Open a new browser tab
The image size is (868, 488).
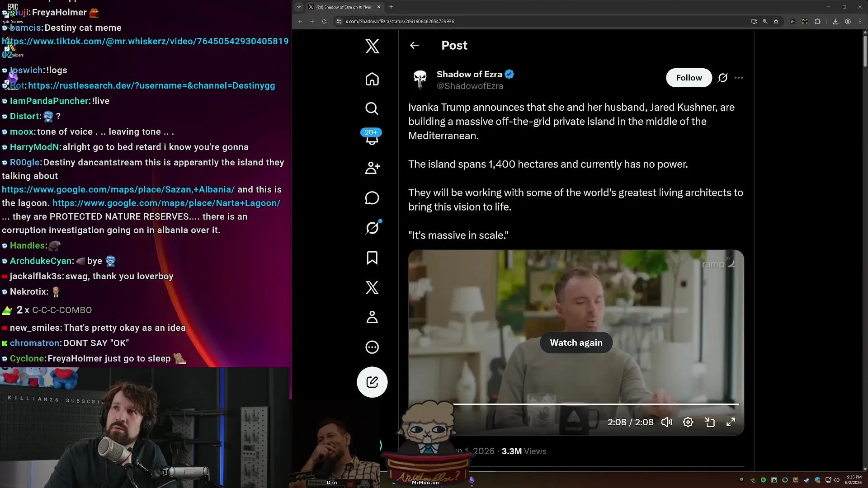(391, 7)
